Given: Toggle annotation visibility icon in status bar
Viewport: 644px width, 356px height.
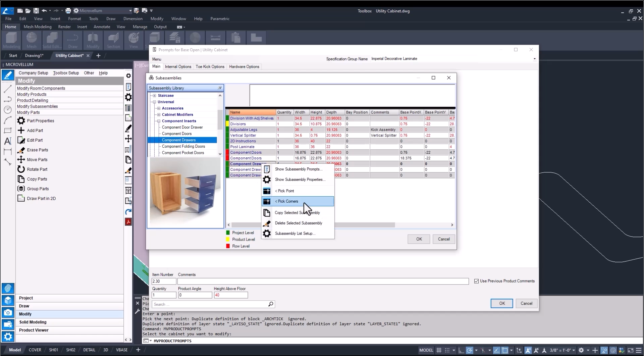Looking at the screenshot, I should pos(528,350).
